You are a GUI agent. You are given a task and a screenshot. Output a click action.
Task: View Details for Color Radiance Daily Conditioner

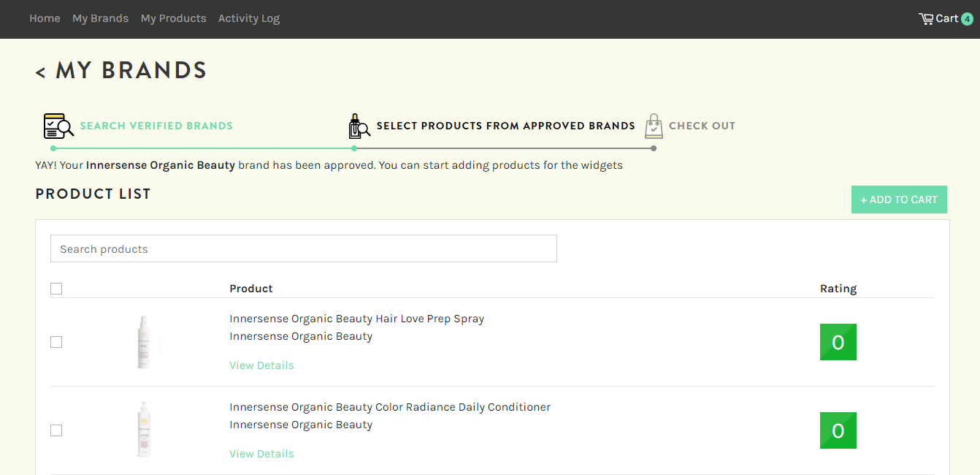click(261, 454)
